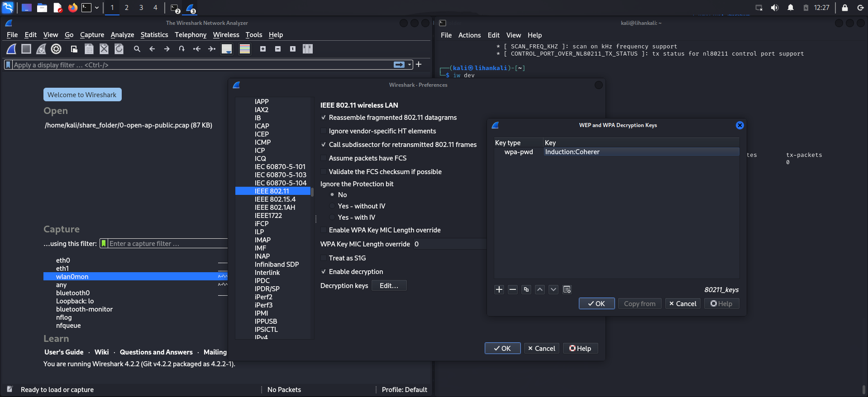Screen dimensions: 868x397
Task: Click the resize columns icon
Action: 308,49
